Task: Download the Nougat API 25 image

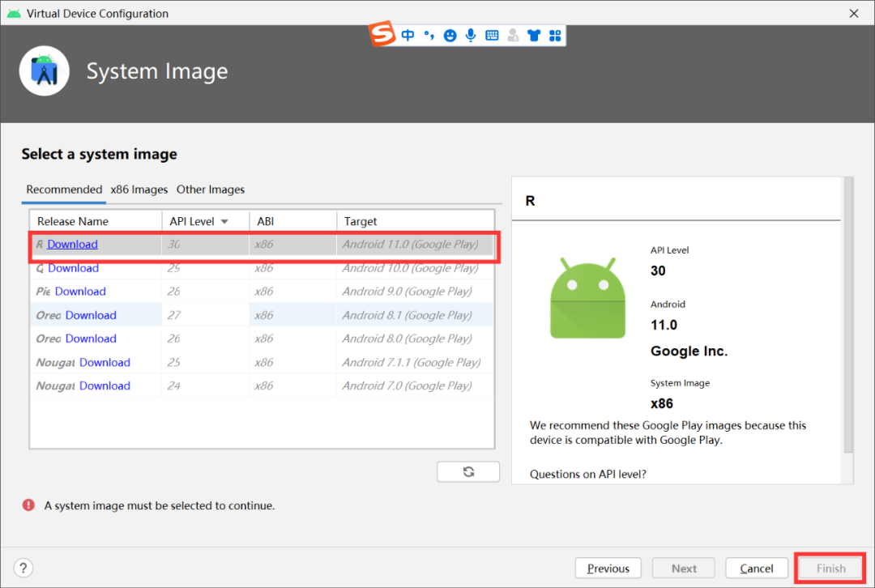Action: coord(105,363)
